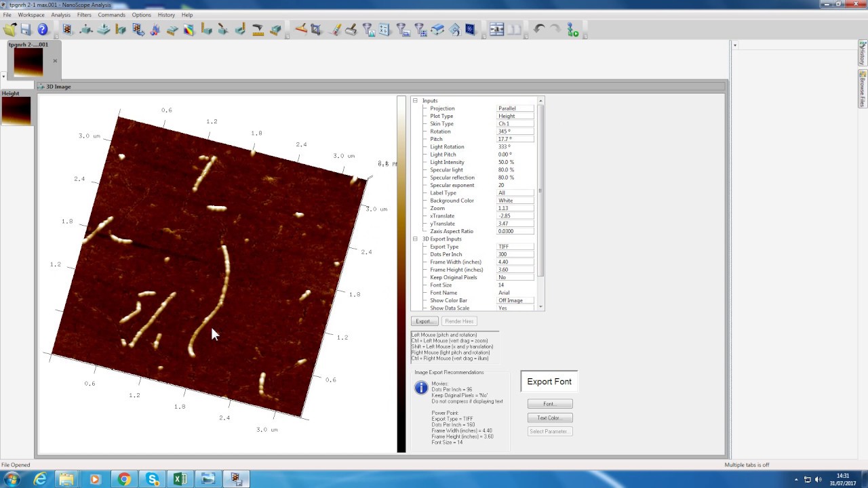Open the Filters menu

coord(84,15)
